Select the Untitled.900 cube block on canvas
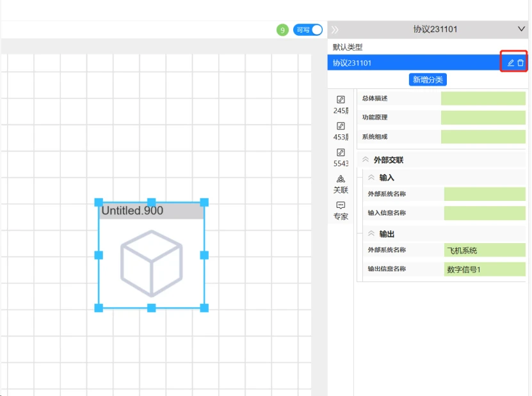 [x=151, y=255]
